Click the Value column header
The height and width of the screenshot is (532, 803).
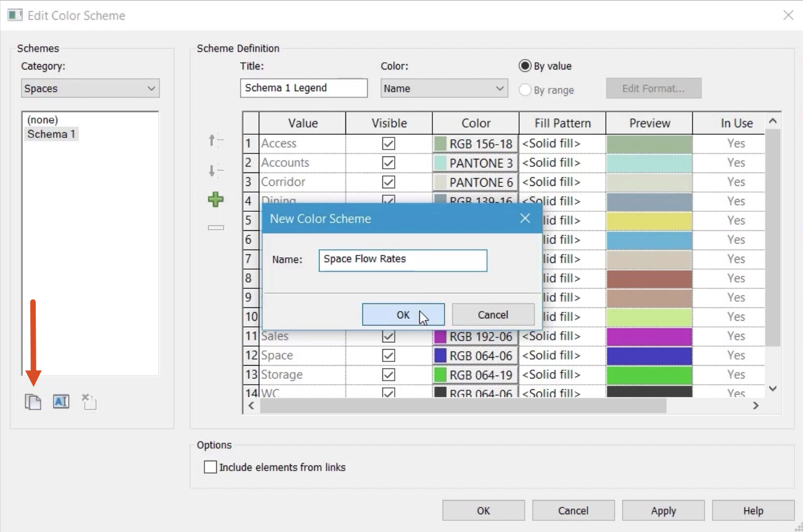coord(302,123)
